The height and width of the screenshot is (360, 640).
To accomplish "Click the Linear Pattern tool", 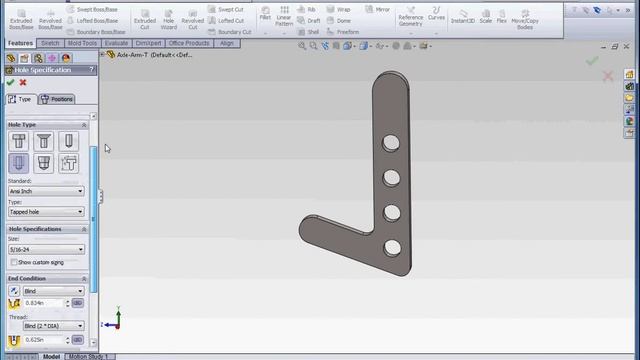I will (284, 16).
